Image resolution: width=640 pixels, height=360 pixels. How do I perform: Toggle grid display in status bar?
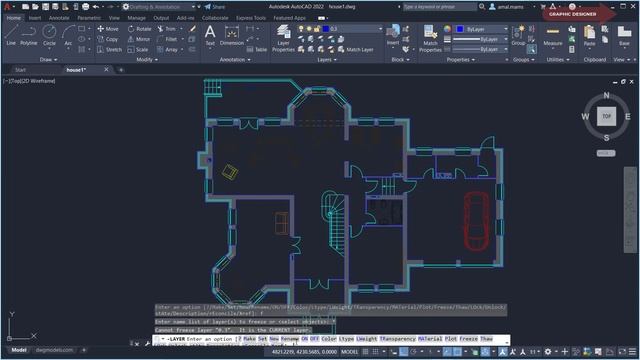tap(365, 351)
